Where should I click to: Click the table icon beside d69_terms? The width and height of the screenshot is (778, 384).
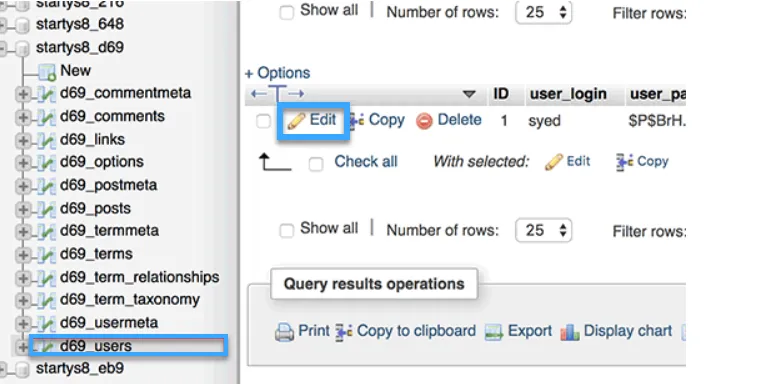pos(46,255)
